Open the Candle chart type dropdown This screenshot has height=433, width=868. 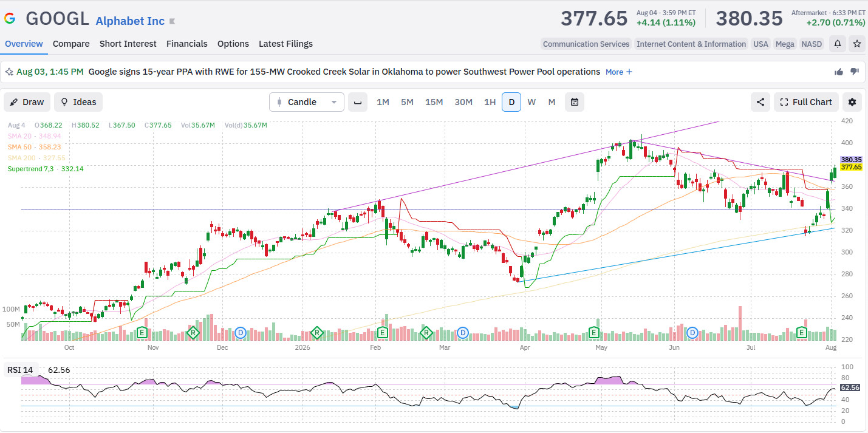pos(307,102)
